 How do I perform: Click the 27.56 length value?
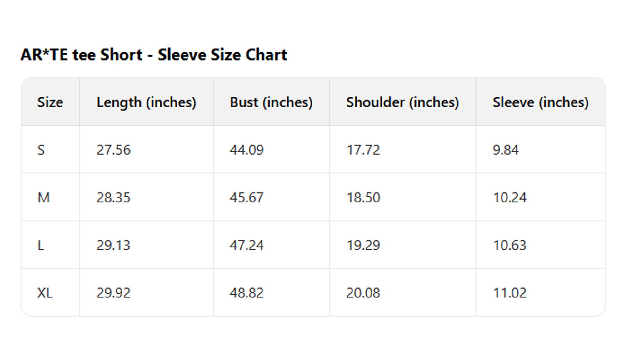click(113, 150)
